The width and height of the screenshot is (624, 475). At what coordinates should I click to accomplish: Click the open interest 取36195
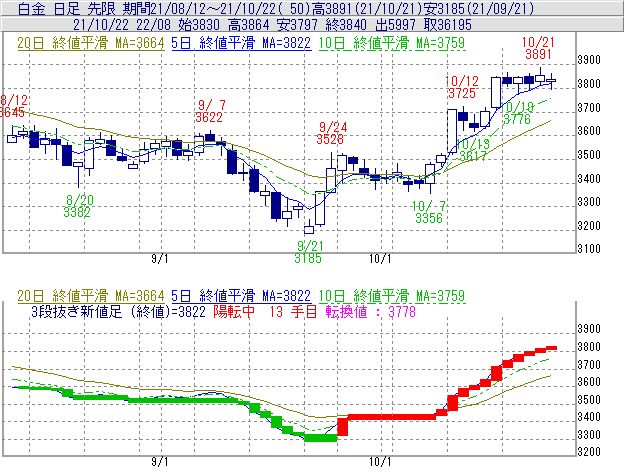(x=447, y=25)
